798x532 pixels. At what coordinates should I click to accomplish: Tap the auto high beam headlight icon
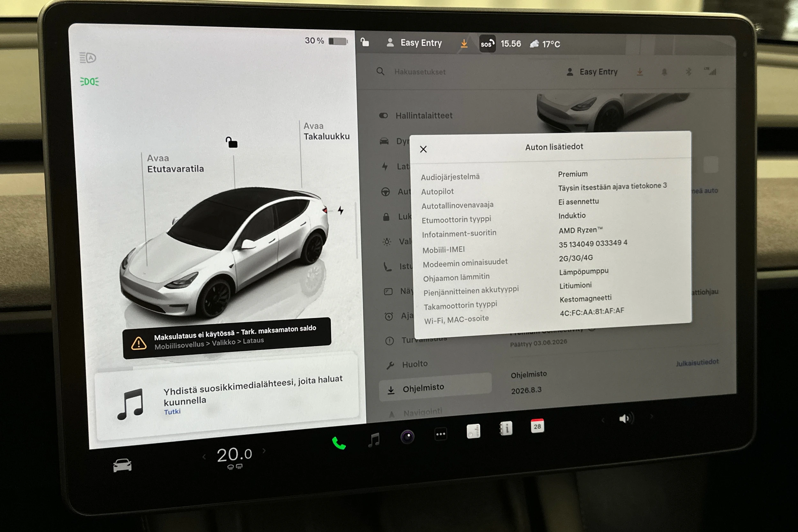88,58
